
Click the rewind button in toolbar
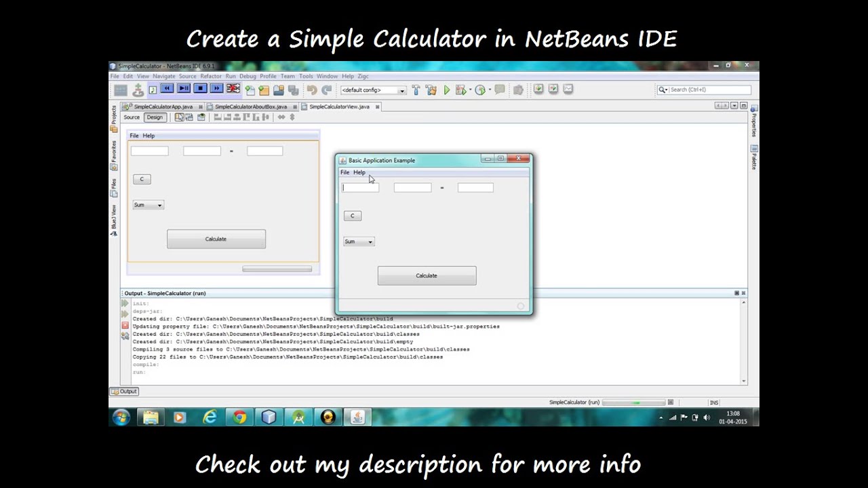tap(167, 89)
